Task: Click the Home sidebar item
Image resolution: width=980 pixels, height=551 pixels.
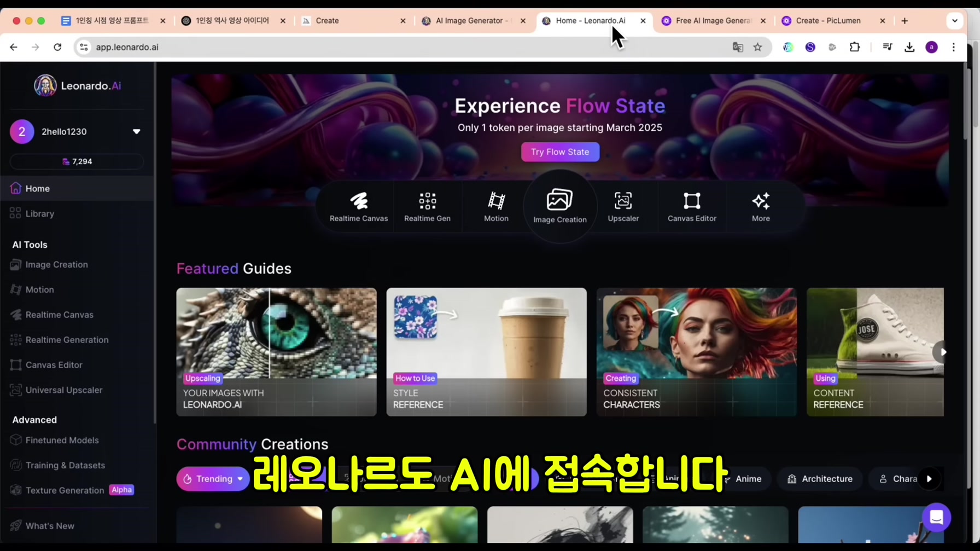Action: (x=77, y=188)
